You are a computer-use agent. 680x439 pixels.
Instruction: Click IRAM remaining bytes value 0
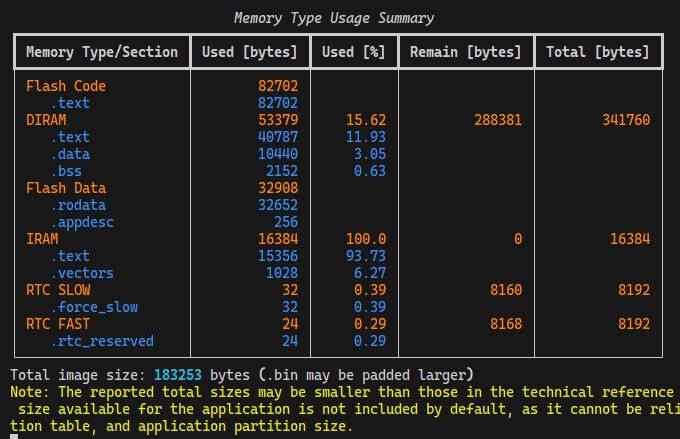[x=518, y=239]
